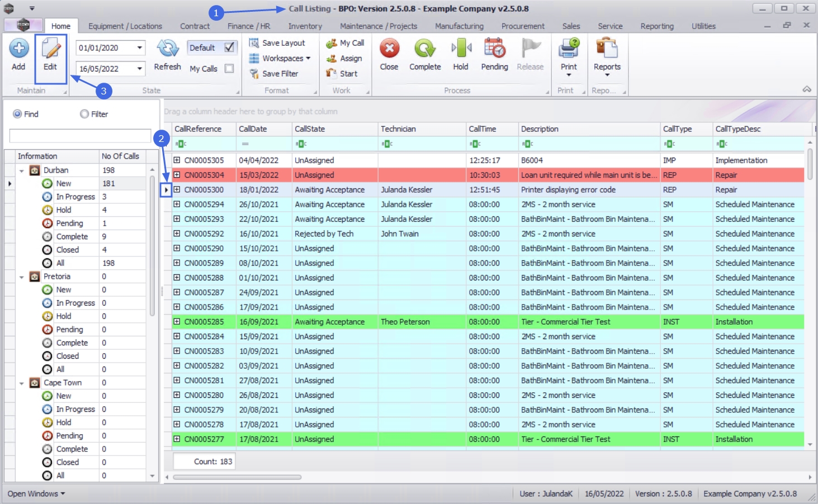This screenshot has width=818, height=504.
Task: Click Theo Peterson technician cell
Action: click(x=422, y=322)
